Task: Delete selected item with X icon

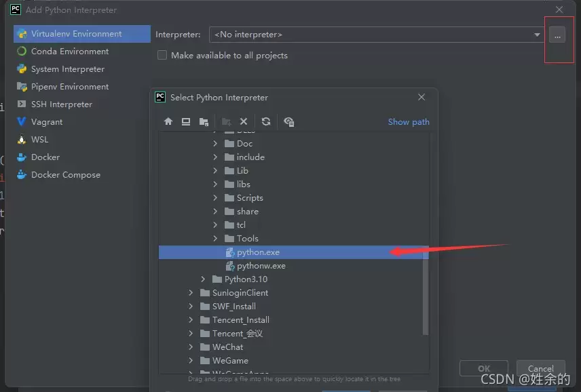Action: point(244,121)
